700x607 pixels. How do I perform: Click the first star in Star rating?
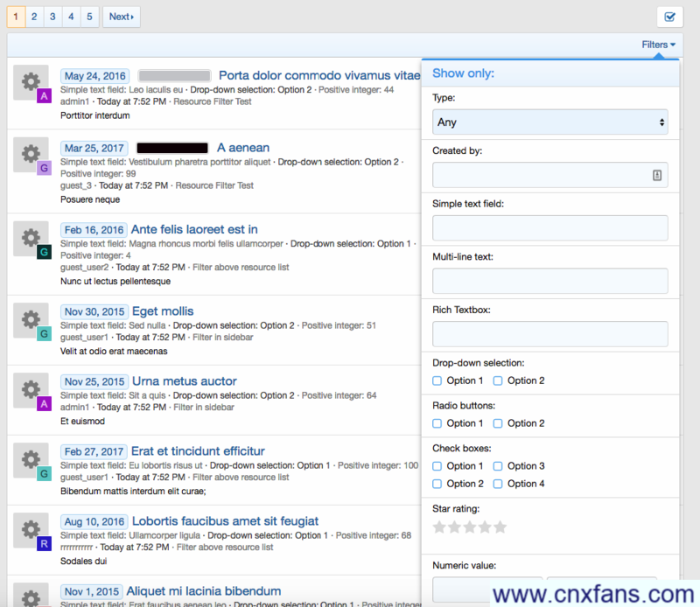click(x=439, y=527)
